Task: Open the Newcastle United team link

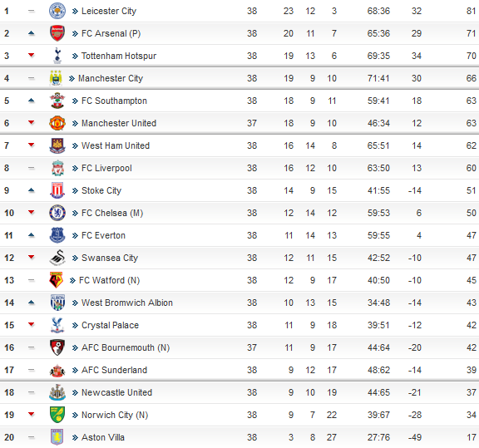Action: point(116,392)
